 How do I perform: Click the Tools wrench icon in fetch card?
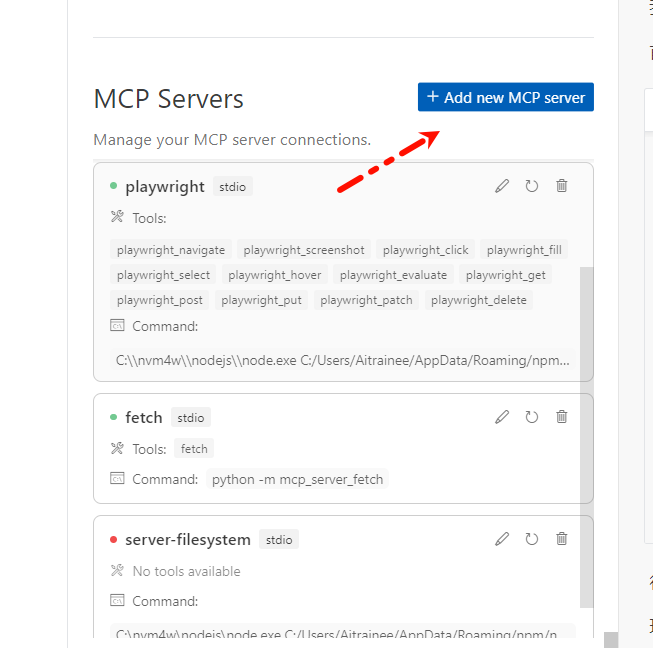click(117, 448)
